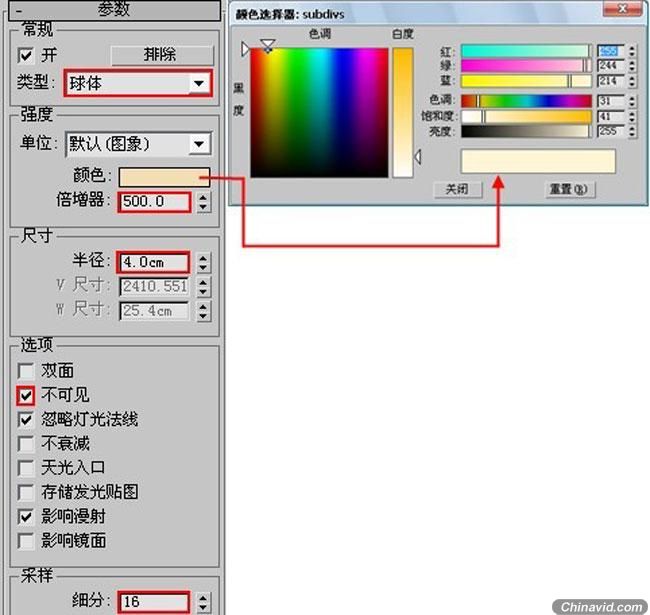Open the 单位 dropdown showing 默认(图象)
The width and height of the screenshot is (650, 615).
pyautogui.click(x=138, y=144)
